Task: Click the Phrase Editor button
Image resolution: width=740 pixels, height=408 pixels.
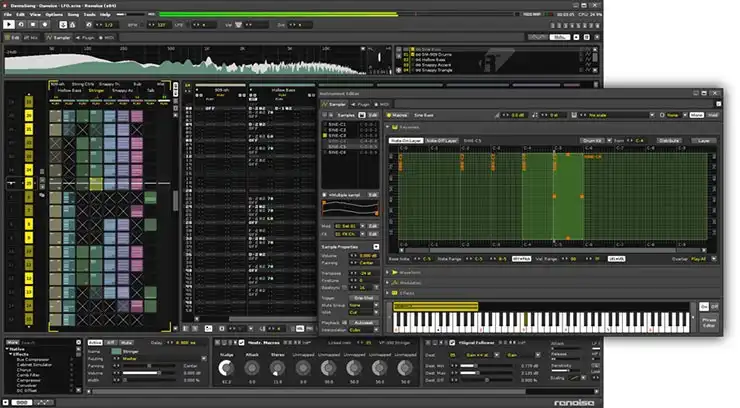Action: 709,322
